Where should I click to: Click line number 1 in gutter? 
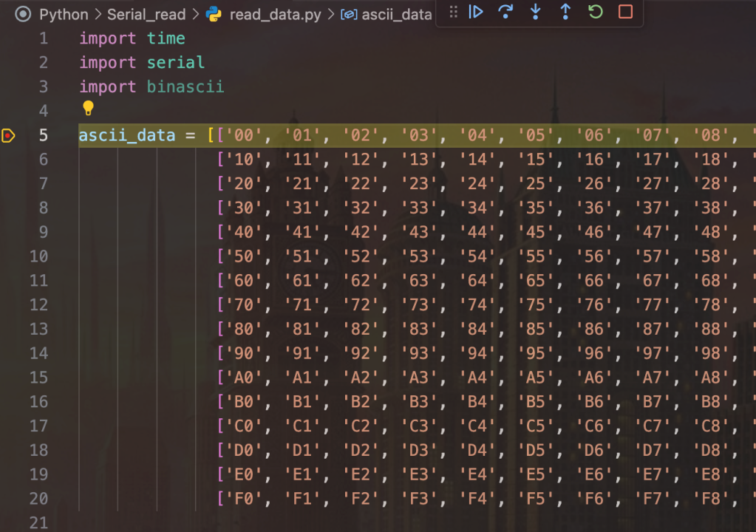(44, 38)
